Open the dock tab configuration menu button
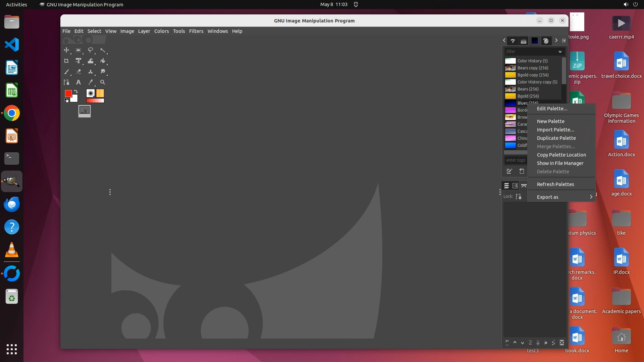Screen dimensions: 644x362 [x=564, y=41]
